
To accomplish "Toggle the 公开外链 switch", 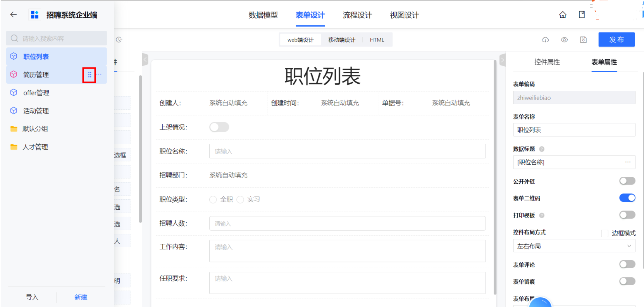I will [x=627, y=181].
